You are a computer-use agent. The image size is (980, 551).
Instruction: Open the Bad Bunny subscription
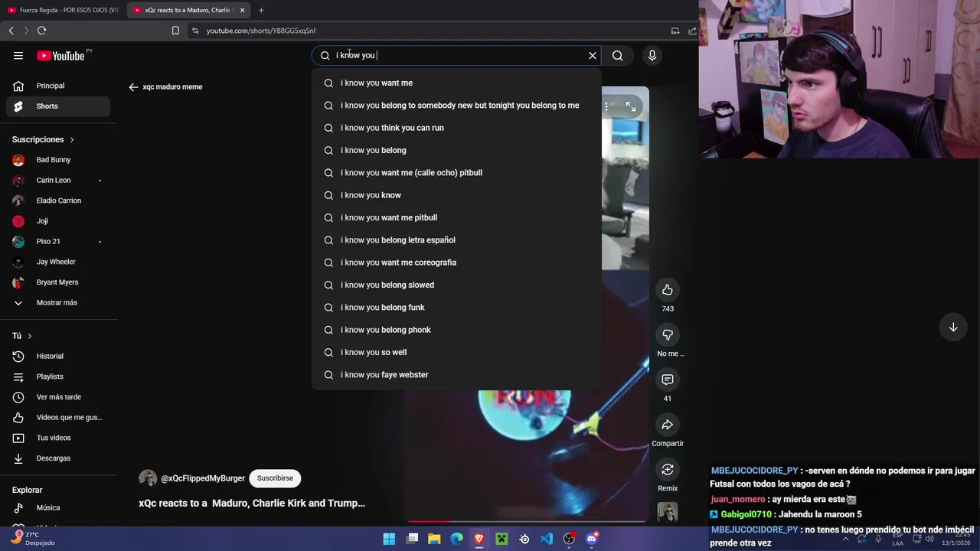[58, 160]
